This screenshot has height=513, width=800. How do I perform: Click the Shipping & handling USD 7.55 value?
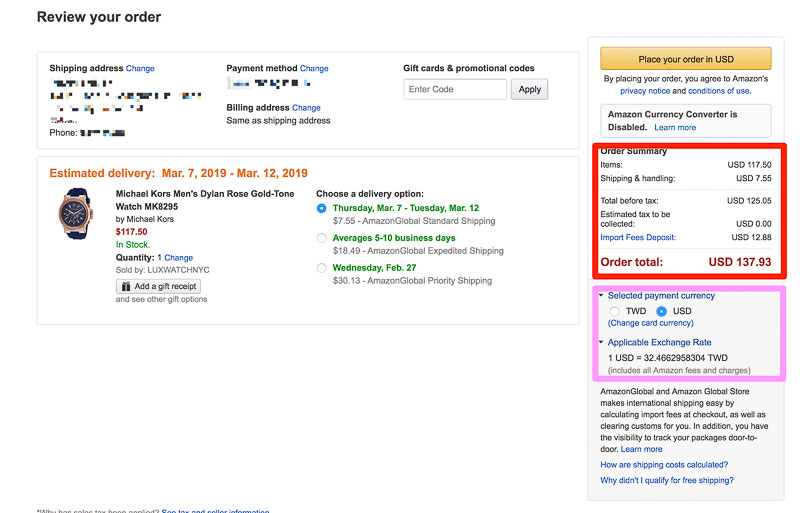coord(754,179)
